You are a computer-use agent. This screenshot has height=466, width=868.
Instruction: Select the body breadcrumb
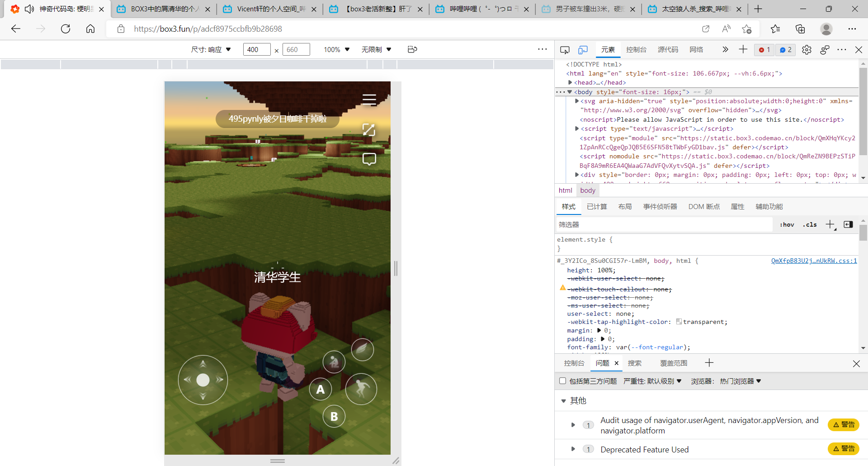588,190
